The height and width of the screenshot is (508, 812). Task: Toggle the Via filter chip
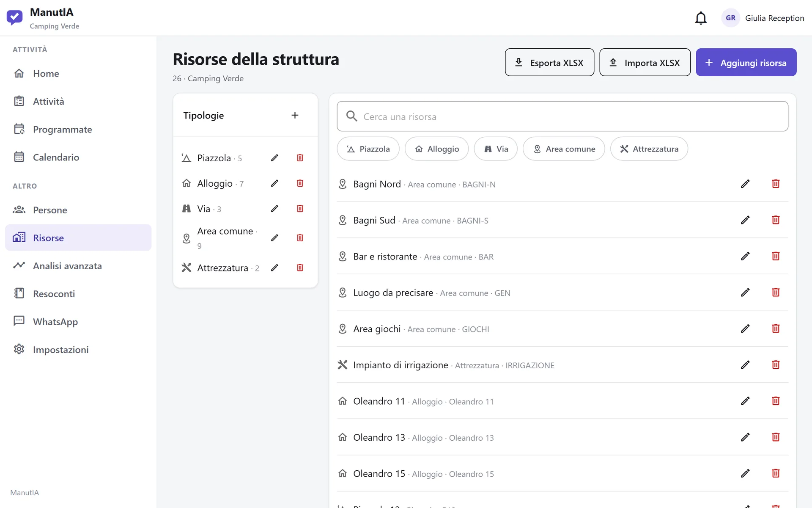tap(496, 149)
